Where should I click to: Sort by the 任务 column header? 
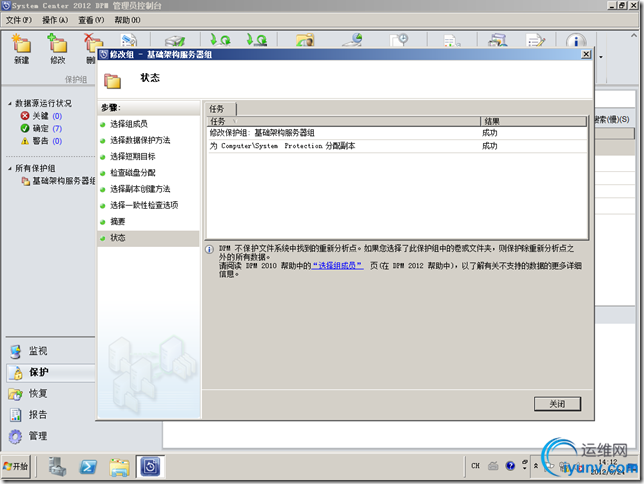(x=344, y=121)
